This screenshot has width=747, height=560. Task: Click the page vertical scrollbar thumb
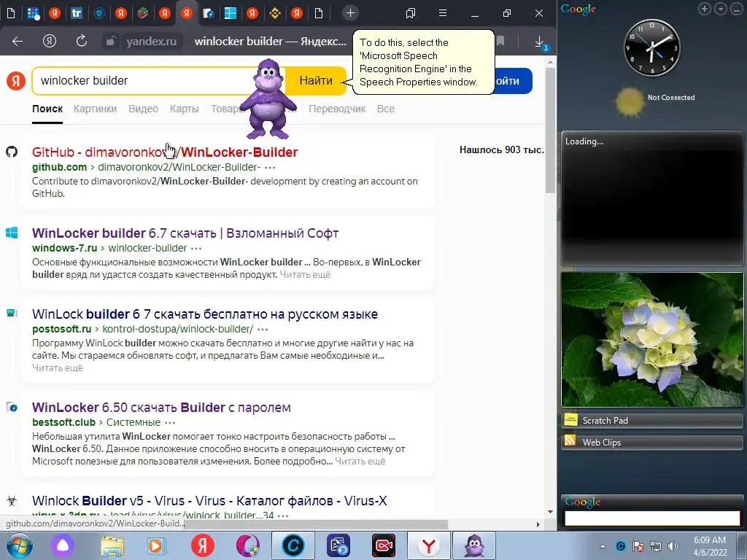point(550,130)
